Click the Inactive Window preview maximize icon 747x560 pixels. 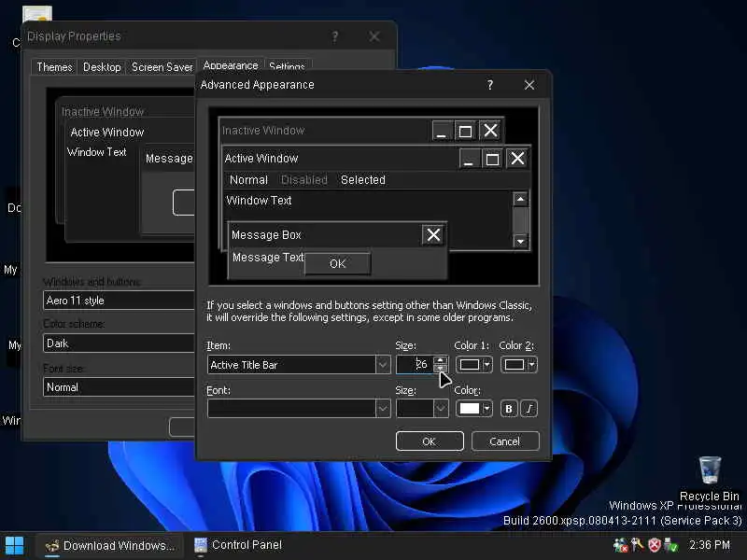(x=465, y=131)
